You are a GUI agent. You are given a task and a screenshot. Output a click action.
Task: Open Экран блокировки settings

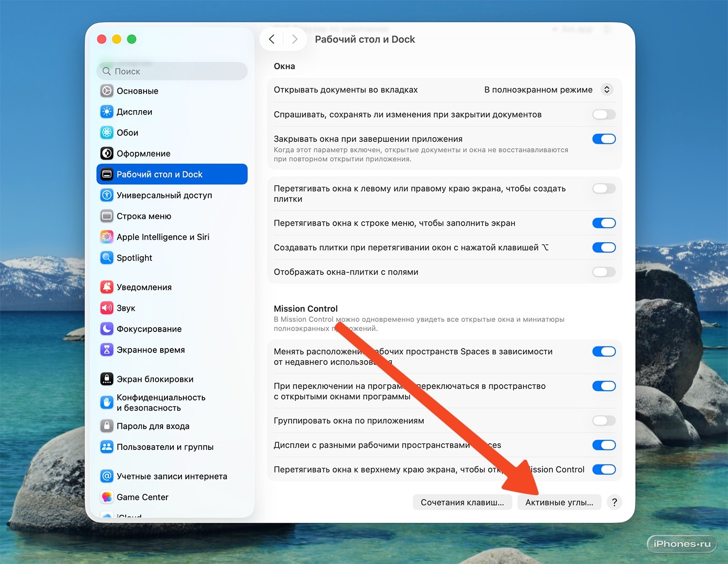coord(172,379)
